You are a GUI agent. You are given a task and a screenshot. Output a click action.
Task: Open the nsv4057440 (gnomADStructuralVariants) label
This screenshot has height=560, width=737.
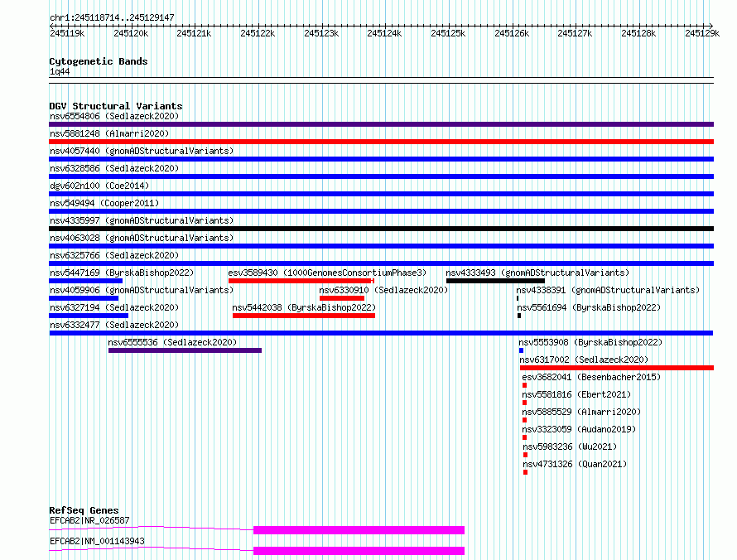click(142, 151)
